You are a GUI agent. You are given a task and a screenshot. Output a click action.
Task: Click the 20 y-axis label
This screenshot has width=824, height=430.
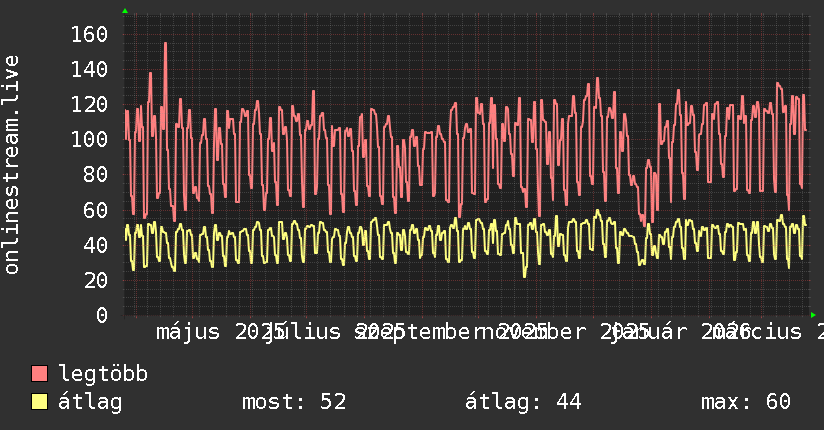click(x=96, y=280)
